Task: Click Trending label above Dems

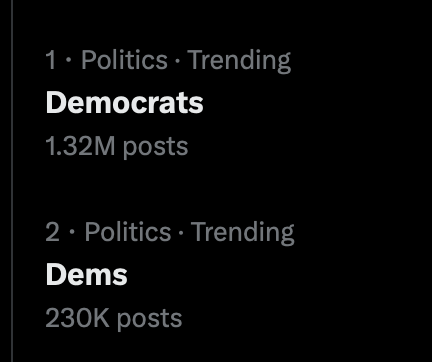Action: tap(242, 233)
